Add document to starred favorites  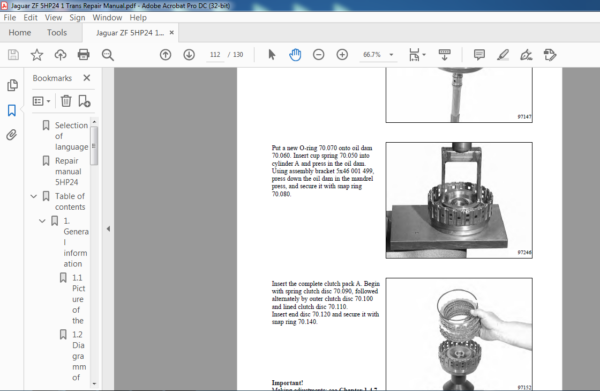click(37, 55)
